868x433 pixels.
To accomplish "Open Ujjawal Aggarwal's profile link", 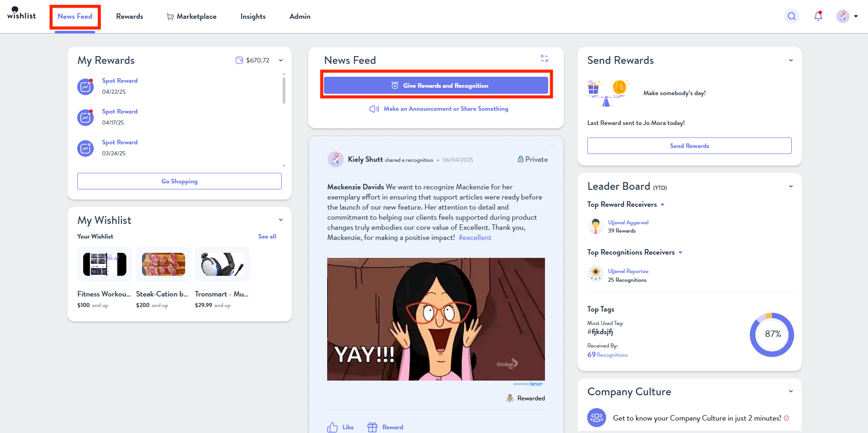I will tap(628, 222).
